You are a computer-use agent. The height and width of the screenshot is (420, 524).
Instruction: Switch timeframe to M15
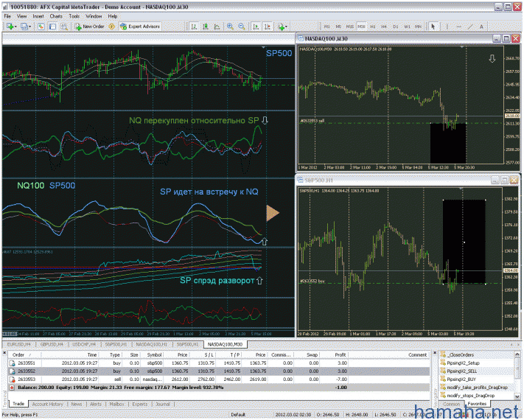[x=349, y=27]
